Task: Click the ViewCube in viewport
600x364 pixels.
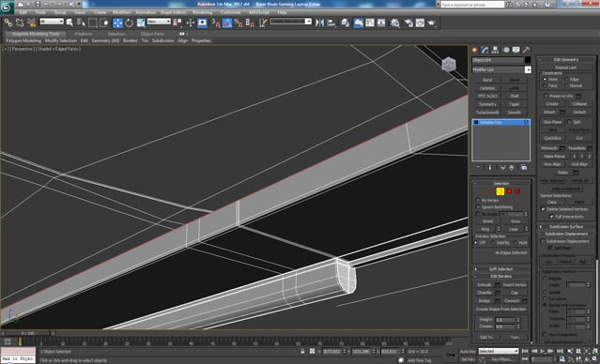Action: pyautogui.click(x=449, y=64)
